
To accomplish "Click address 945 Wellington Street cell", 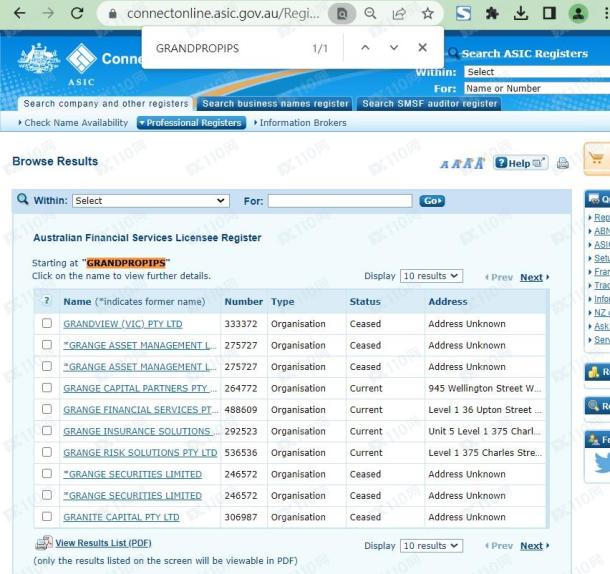I will 484,388.
